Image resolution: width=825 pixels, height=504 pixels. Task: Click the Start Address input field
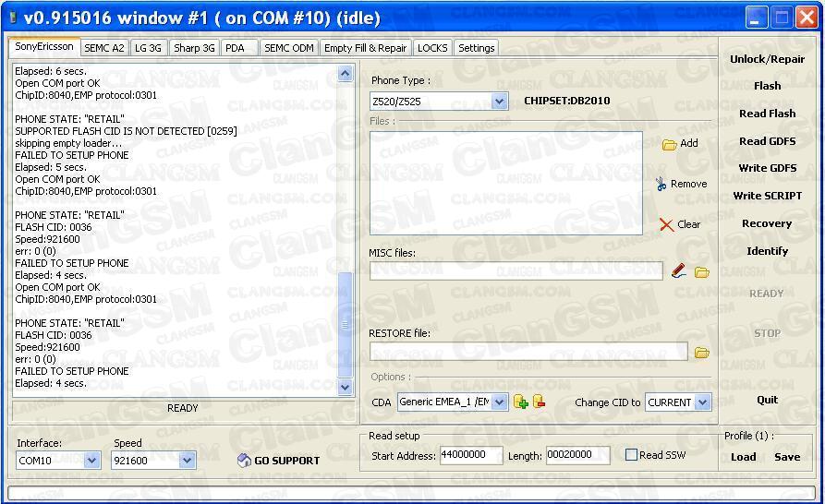coord(471,455)
